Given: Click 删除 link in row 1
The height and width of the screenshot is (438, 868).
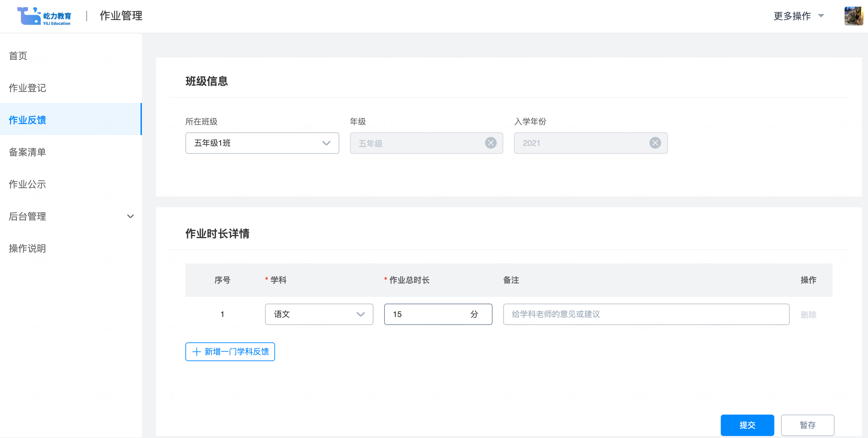Looking at the screenshot, I should (808, 314).
